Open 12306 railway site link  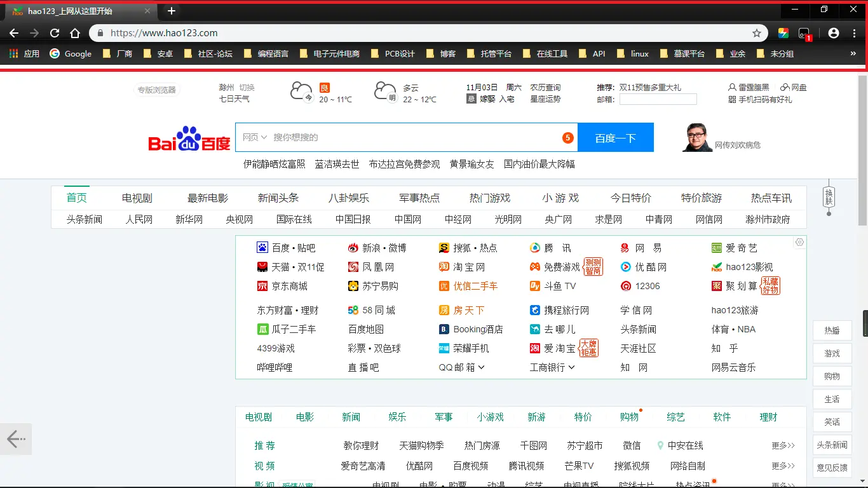[640, 286]
